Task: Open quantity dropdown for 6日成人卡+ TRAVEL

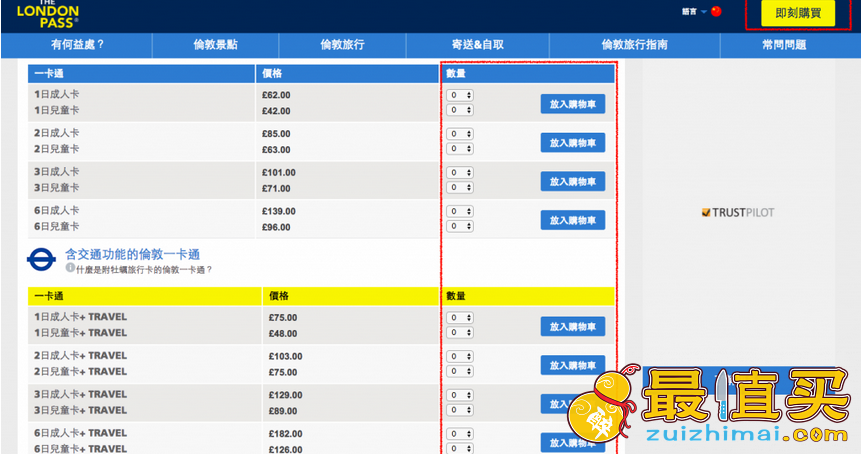Action: pos(460,434)
